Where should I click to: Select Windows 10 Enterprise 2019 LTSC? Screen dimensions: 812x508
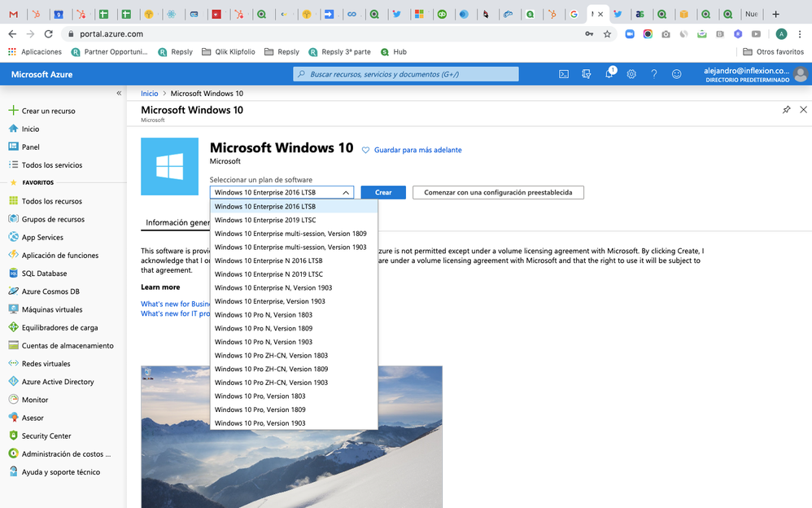pyautogui.click(x=294, y=220)
